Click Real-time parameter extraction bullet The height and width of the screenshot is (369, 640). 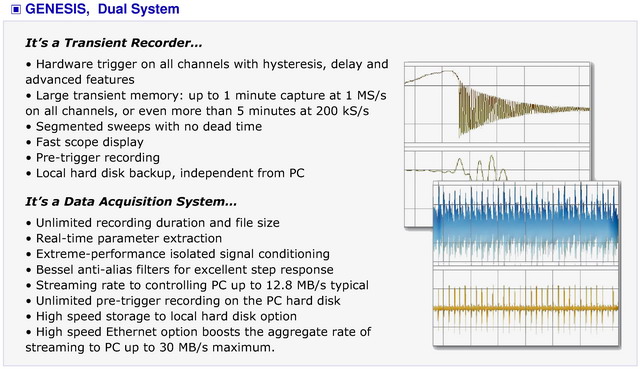click(124, 238)
